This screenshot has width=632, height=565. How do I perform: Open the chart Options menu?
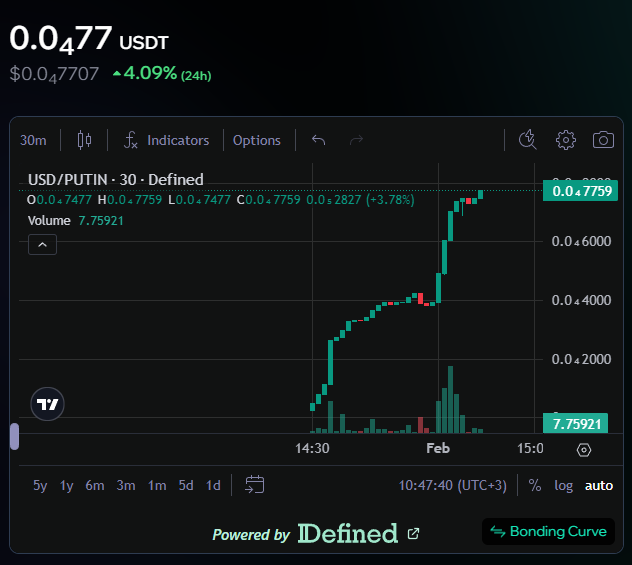(256, 140)
